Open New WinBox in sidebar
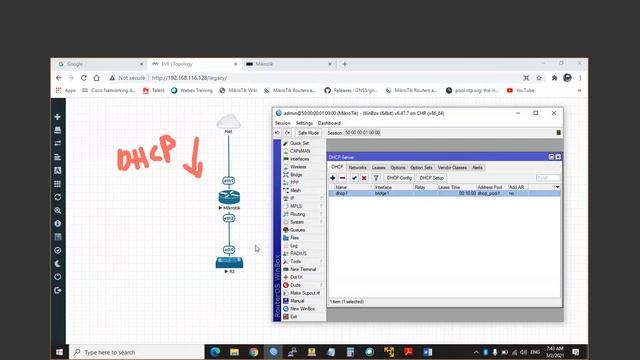This screenshot has width=640, height=360. tap(302, 309)
